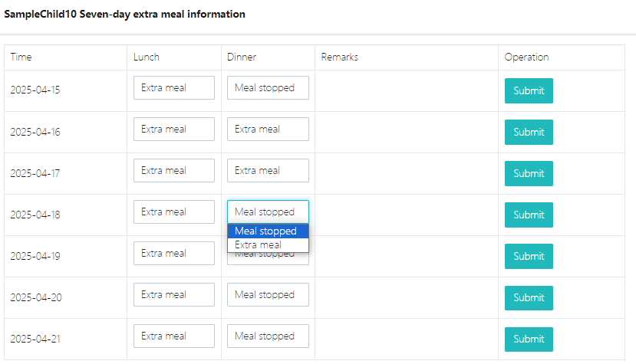This screenshot has height=364, width=636.
Task: Open Dinner dropdown for 2025-04-16
Action: [268, 130]
